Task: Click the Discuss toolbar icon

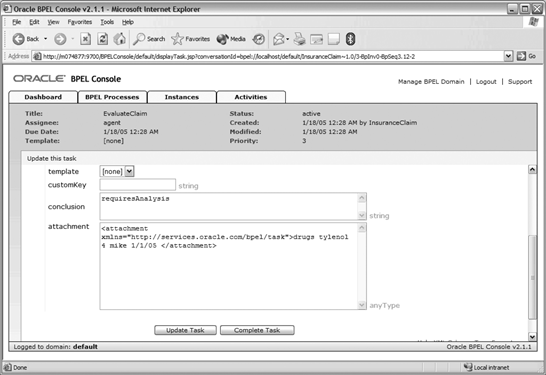Action: tap(334, 39)
